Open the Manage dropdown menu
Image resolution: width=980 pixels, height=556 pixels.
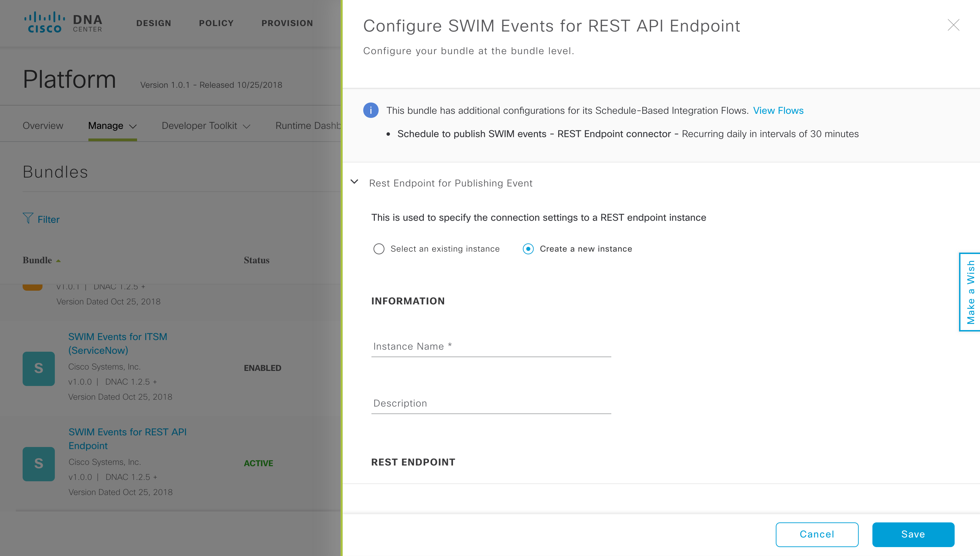(112, 126)
